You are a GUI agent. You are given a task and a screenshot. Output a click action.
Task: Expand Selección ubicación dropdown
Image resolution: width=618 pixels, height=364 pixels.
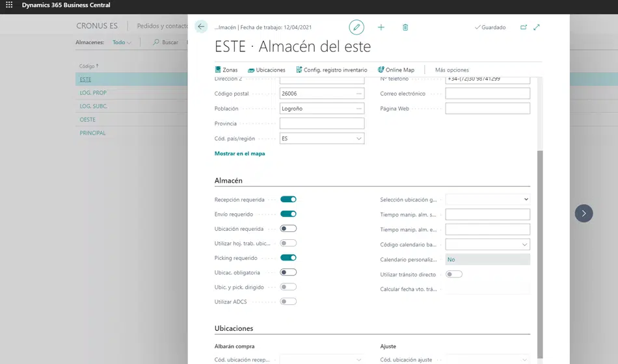click(526, 200)
